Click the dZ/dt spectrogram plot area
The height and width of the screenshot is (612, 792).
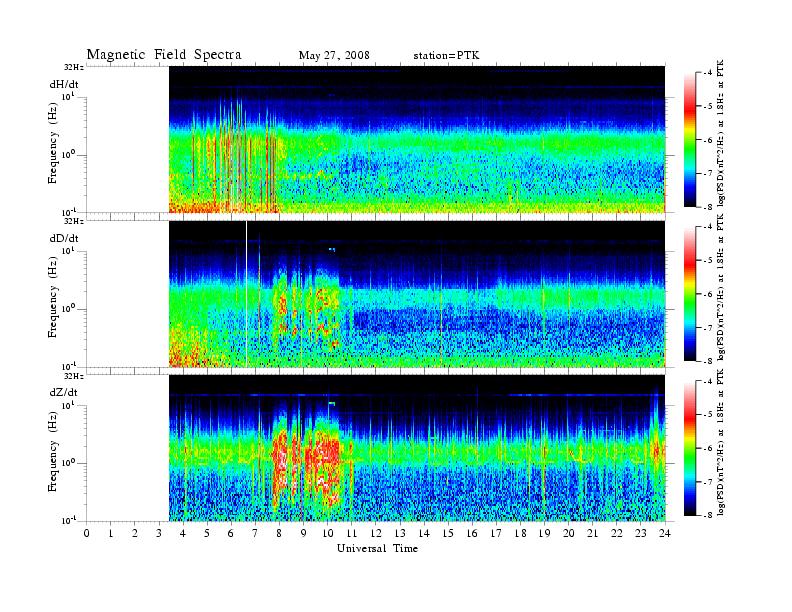tap(417, 448)
